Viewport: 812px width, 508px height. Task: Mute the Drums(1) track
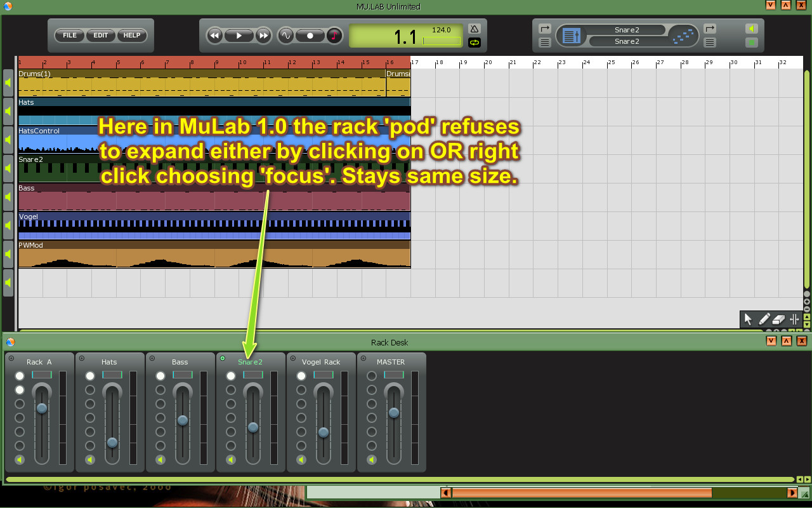pyautogui.click(x=8, y=83)
